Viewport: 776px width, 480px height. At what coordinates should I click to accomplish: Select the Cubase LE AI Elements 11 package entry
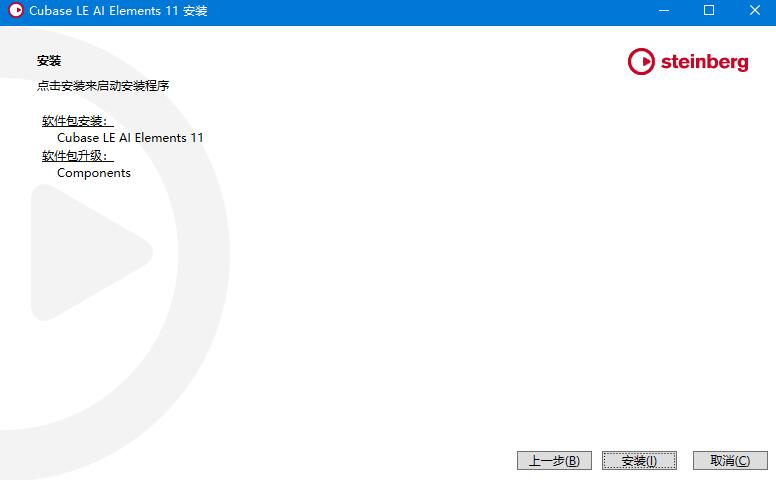(x=130, y=138)
